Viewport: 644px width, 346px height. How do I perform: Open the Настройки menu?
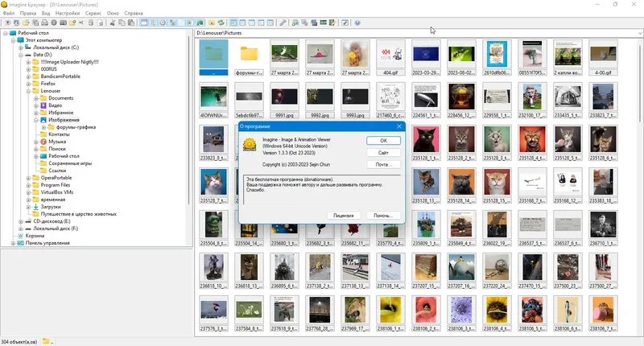point(68,13)
